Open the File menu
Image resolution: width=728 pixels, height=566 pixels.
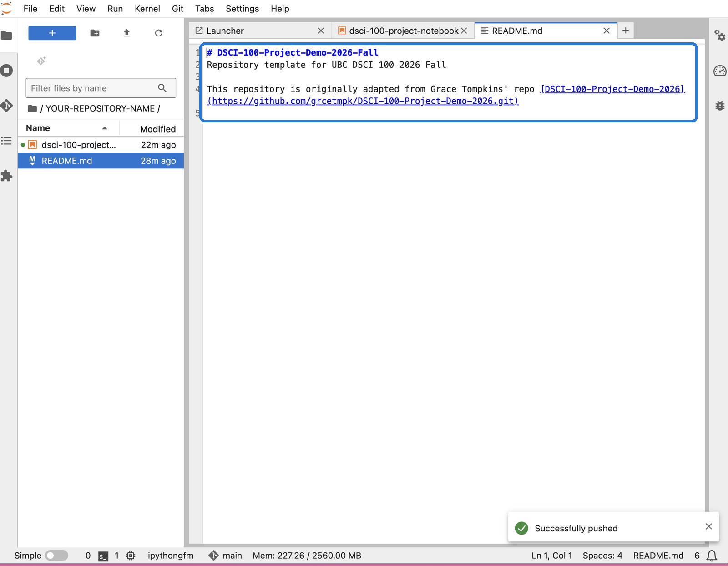point(30,9)
